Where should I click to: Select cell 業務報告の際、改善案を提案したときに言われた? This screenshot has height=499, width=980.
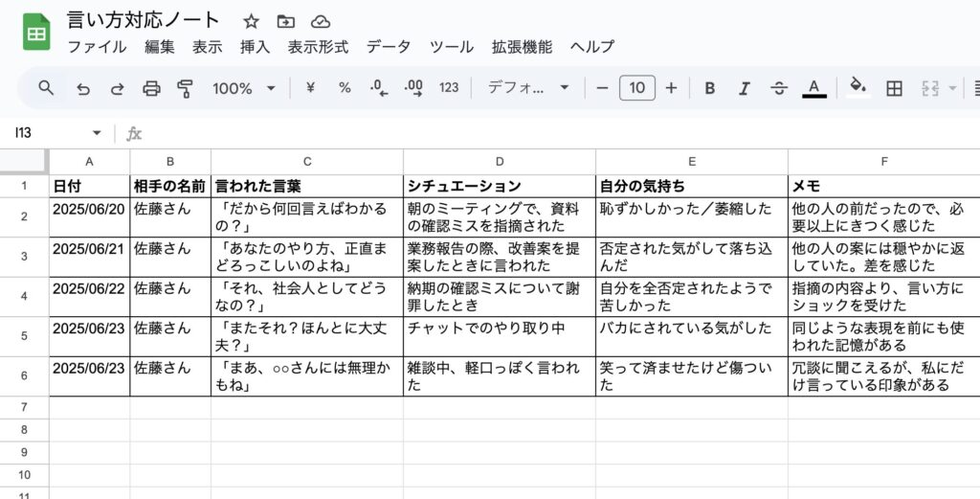(x=500, y=257)
